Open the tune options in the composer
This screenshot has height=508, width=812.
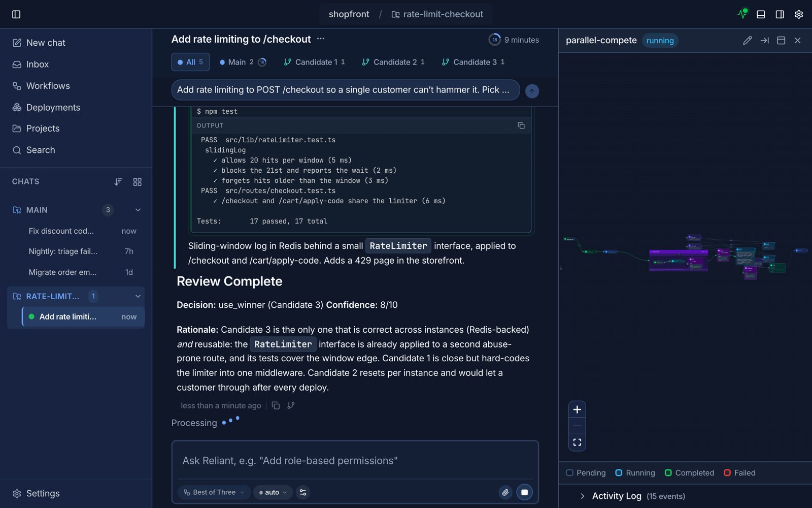point(303,492)
